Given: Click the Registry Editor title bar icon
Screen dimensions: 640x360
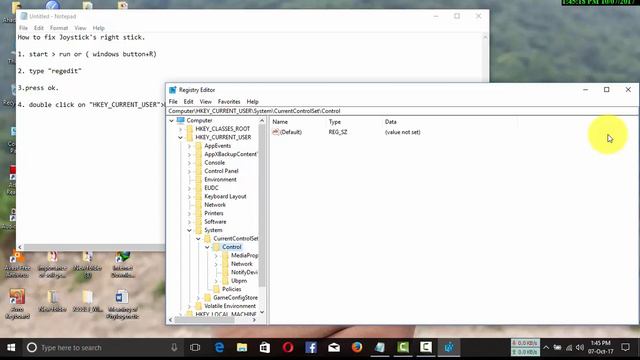Looking at the screenshot, I should click(x=173, y=90).
